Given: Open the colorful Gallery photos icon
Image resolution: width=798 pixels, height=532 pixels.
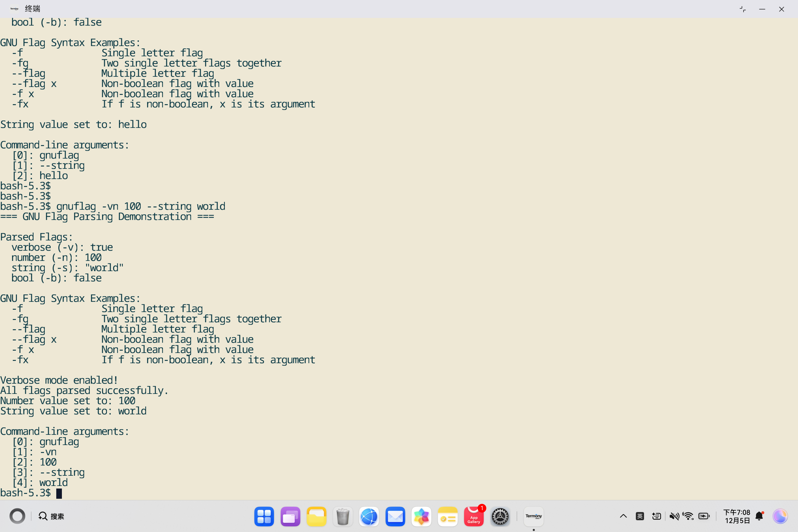Looking at the screenshot, I should (x=421, y=516).
